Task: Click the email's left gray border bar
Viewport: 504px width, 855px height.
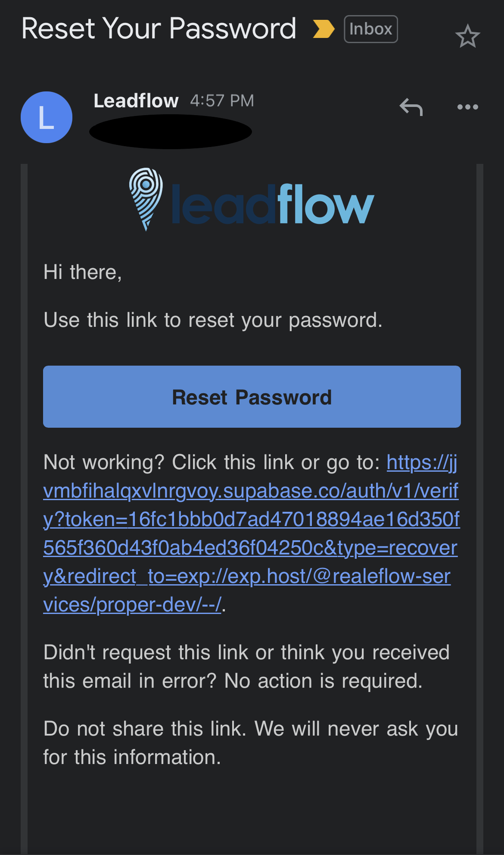Action: pyautogui.click(x=24, y=509)
